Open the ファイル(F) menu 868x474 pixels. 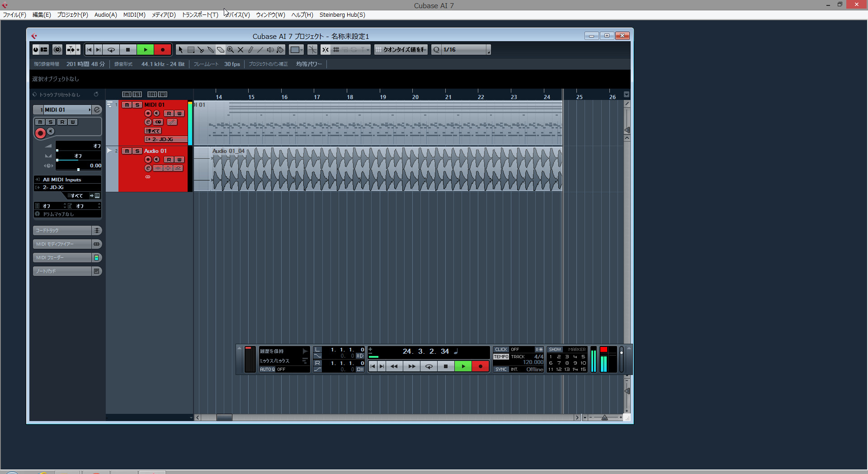click(x=14, y=15)
